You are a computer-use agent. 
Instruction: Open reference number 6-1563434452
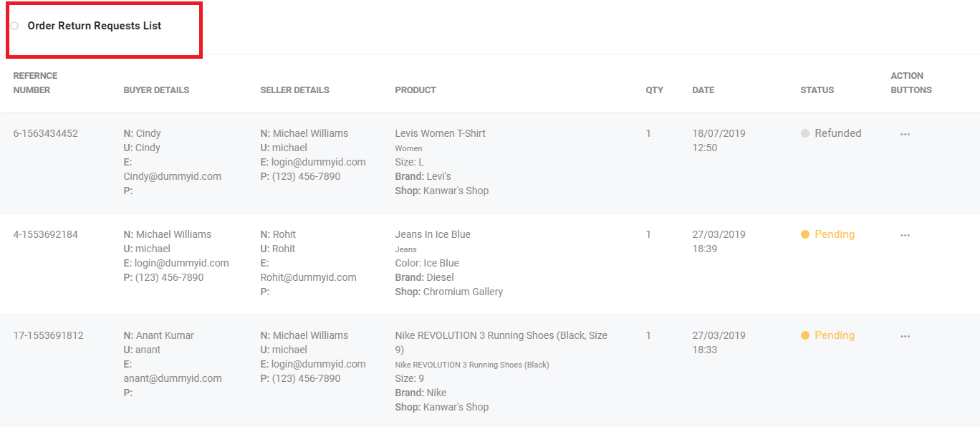(46, 133)
